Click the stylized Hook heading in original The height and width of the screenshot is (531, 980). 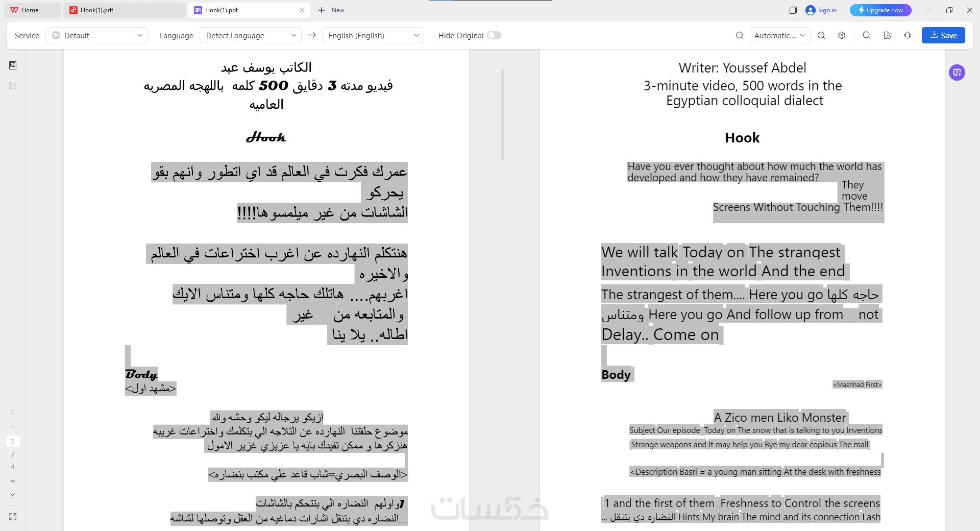click(266, 137)
